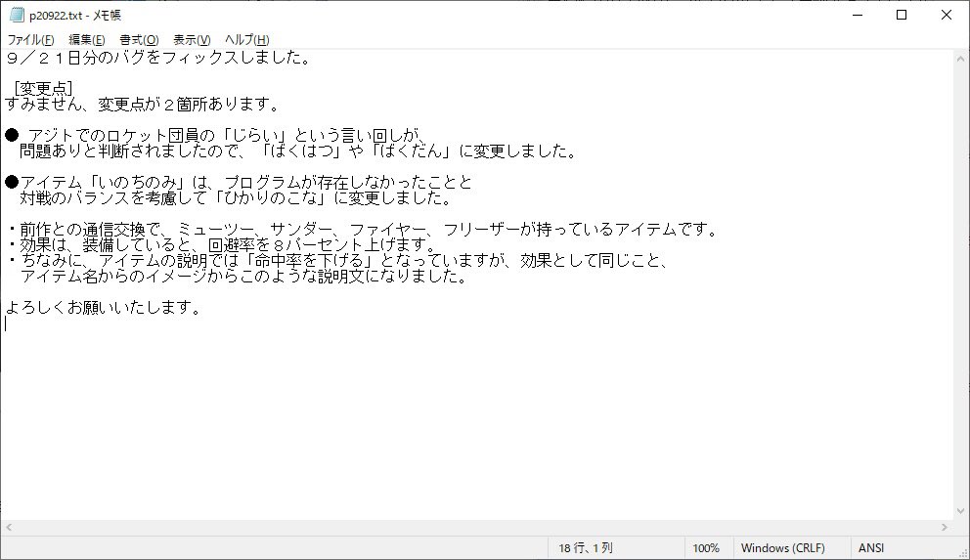Screen dimensions: 970x560
Task: Click the 'Windows (CRLF)' status entry
Action: coord(782,548)
